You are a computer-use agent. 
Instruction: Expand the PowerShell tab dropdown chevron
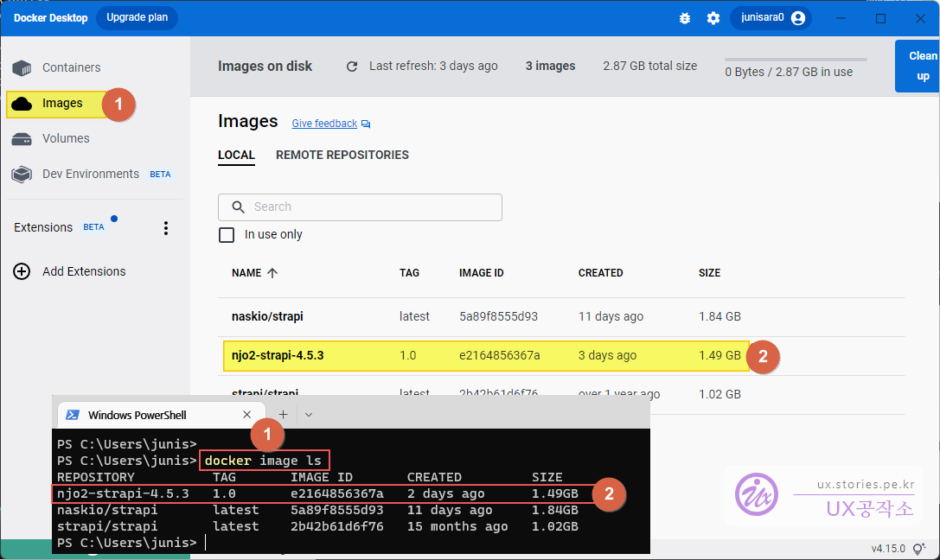pyautogui.click(x=308, y=415)
